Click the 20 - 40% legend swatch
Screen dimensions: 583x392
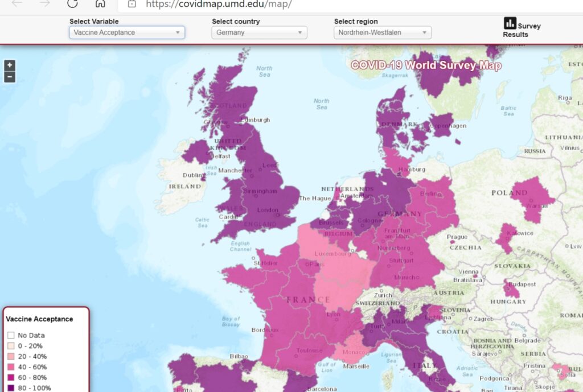point(11,357)
